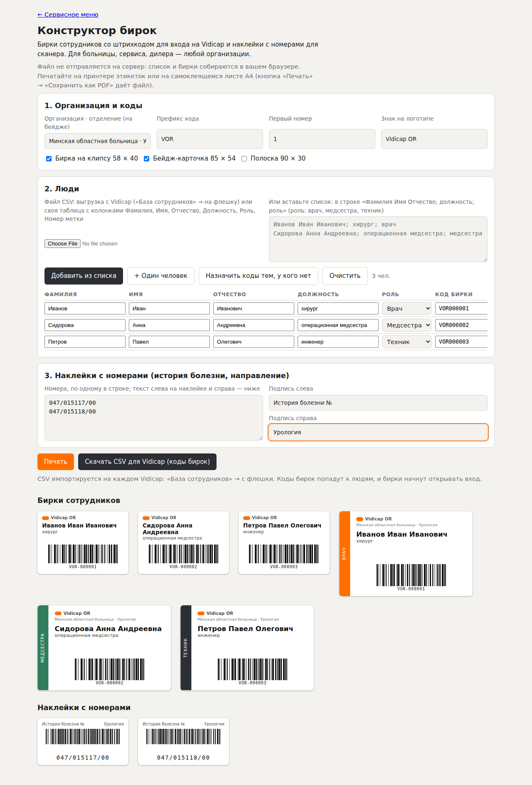Toggle the «Бирка на клипсу 58 × 40» checkbox
The width and height of the screenshot is (532, 785).
49,158
